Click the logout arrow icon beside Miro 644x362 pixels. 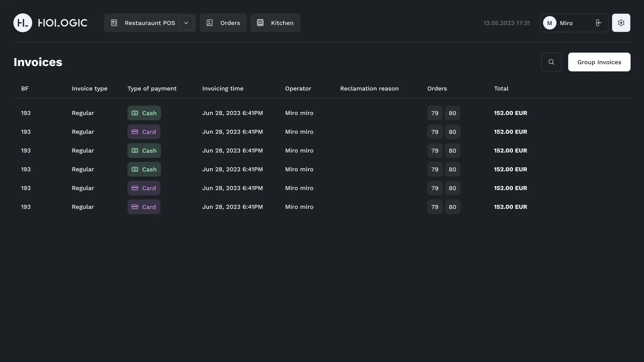598,22
